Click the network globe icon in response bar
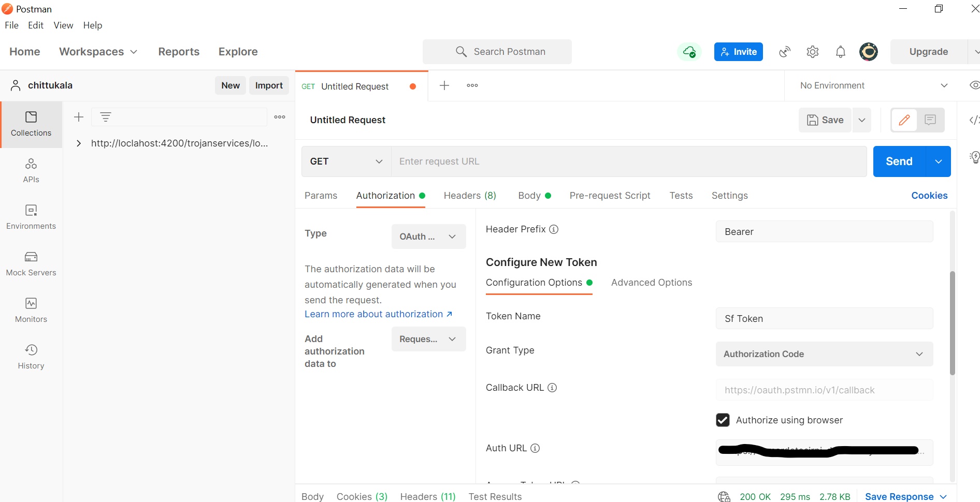Image resolution: width=980 pixels, height=502 pixels. [724, 497]
